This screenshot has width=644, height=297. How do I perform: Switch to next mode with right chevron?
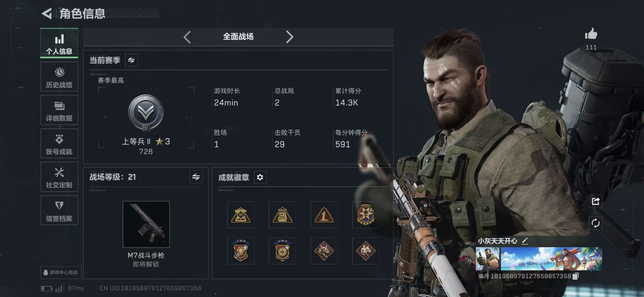coord(289,37)
